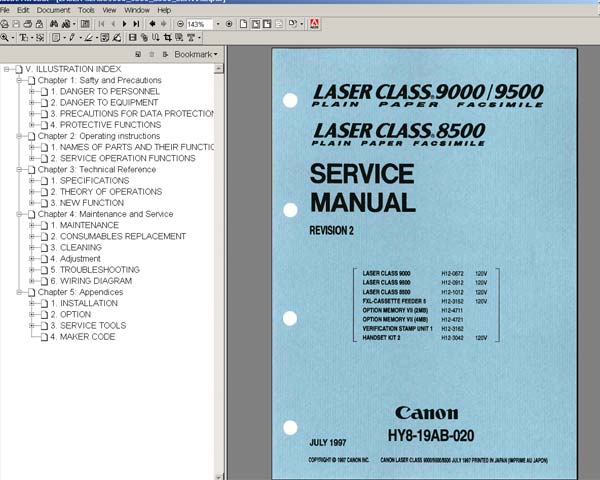600x480 pixels.
Task: Click the zoom out minus button
Action: [180, 24]
